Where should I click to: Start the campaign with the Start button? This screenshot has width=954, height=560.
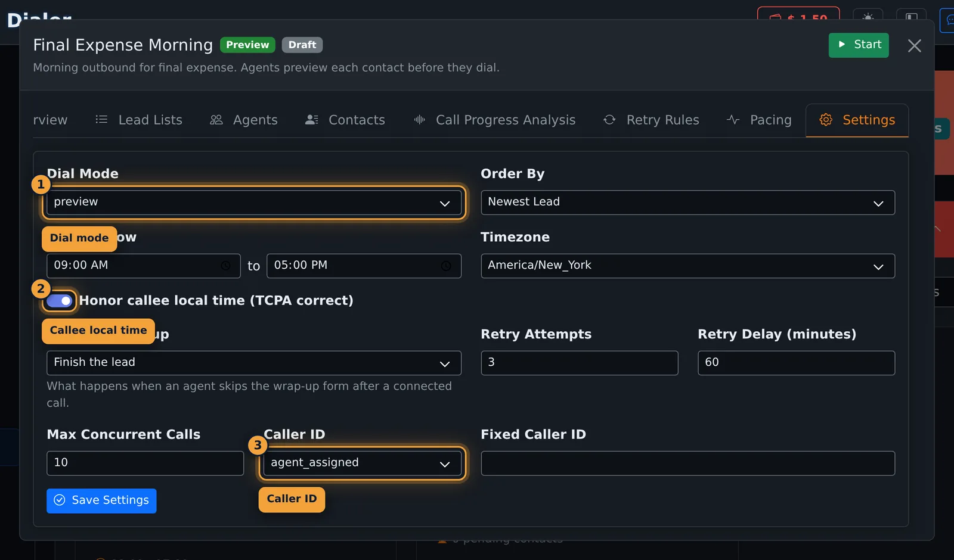[x=859, y=45]
